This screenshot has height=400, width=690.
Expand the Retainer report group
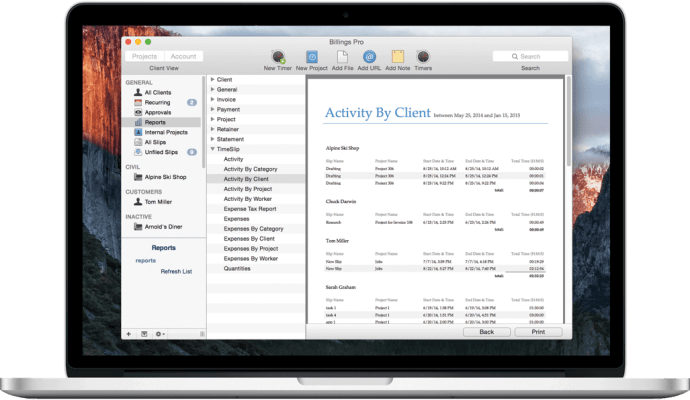(x=212, y=129)
